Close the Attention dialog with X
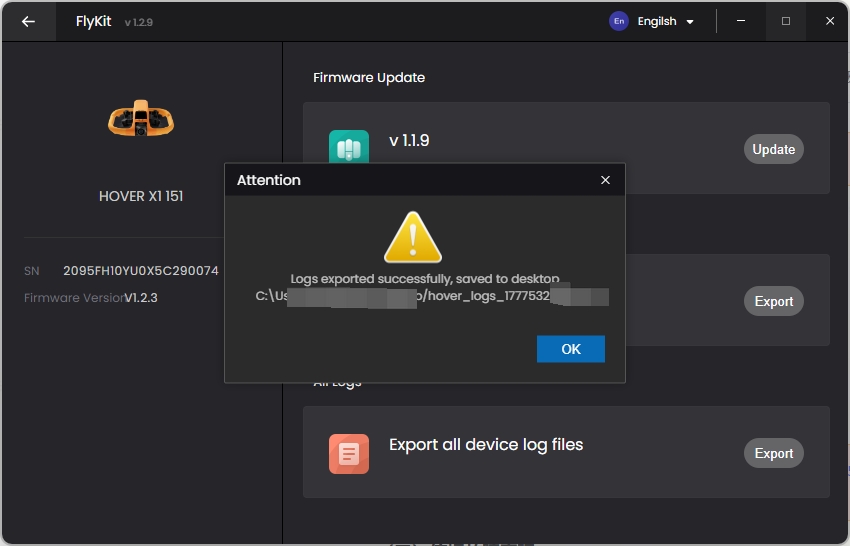 point(606,180)
